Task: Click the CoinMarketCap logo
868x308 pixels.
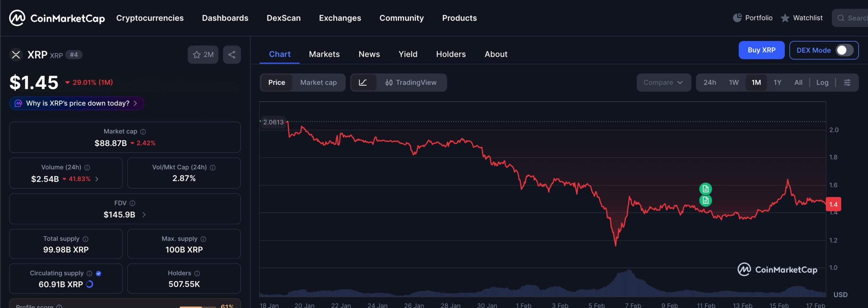Action: click(57, 18)
